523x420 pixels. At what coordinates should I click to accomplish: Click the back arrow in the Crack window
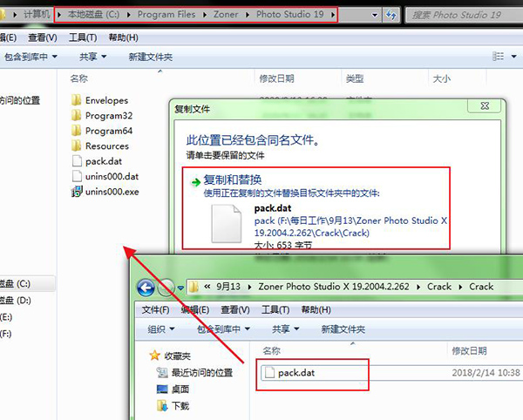pyautogui.click(x=146, y=288)
